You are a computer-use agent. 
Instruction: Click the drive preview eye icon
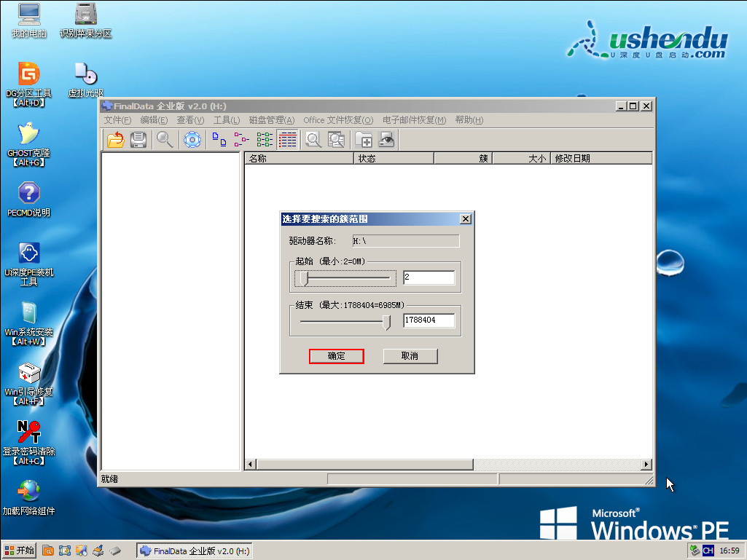coord(387,140)
